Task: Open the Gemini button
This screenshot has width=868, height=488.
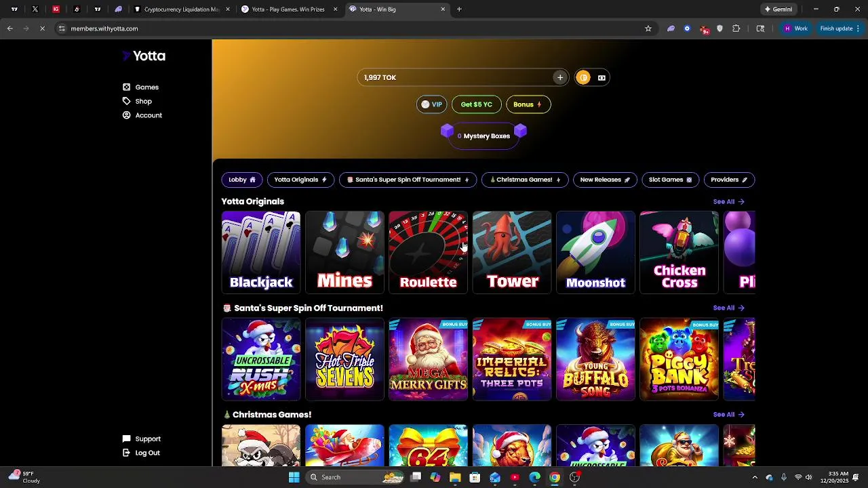Action: tap(778, 9)
